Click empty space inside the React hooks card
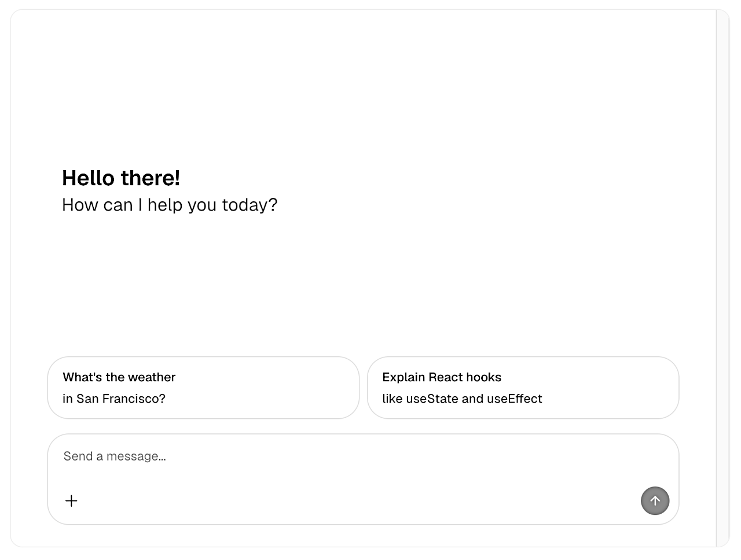Screen dimensions: 741x560 (614, 388)
